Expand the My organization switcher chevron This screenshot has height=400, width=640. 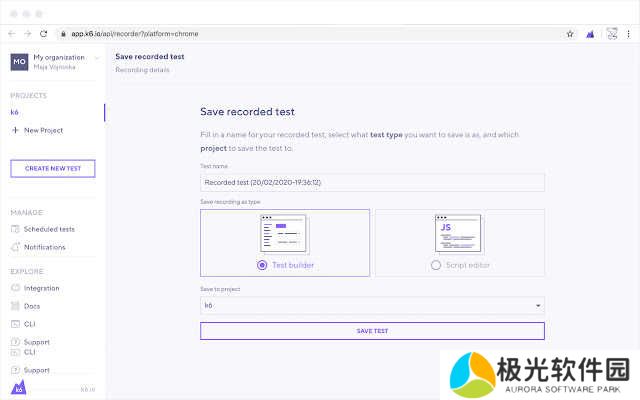[96, 58]
